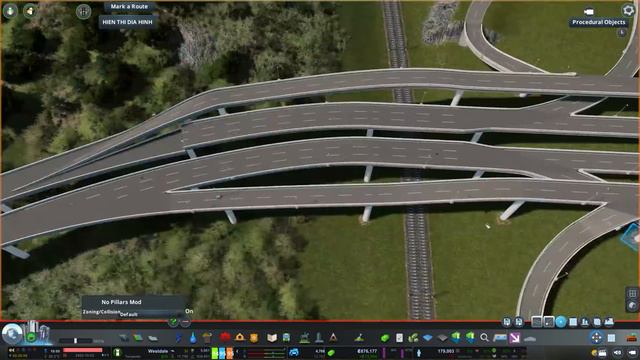Click the grid icon on right edge
Screen dimensions: 640x360
tap(632, 293)
